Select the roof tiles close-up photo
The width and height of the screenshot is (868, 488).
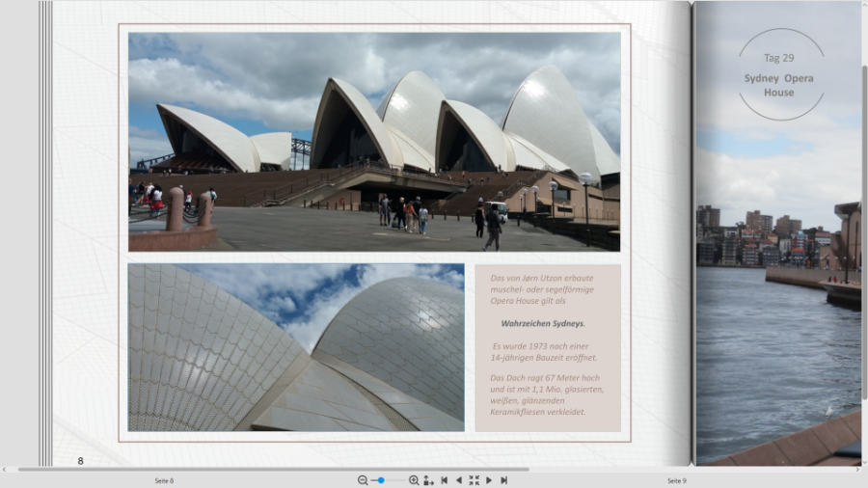tap(296, 347)
